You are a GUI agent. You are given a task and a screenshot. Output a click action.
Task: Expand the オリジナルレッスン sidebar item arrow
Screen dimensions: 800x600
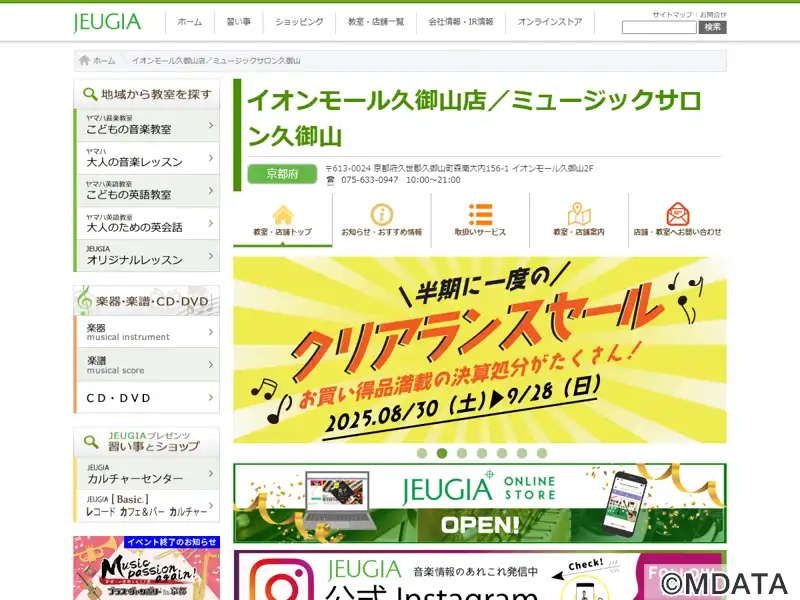pos(211,256)
